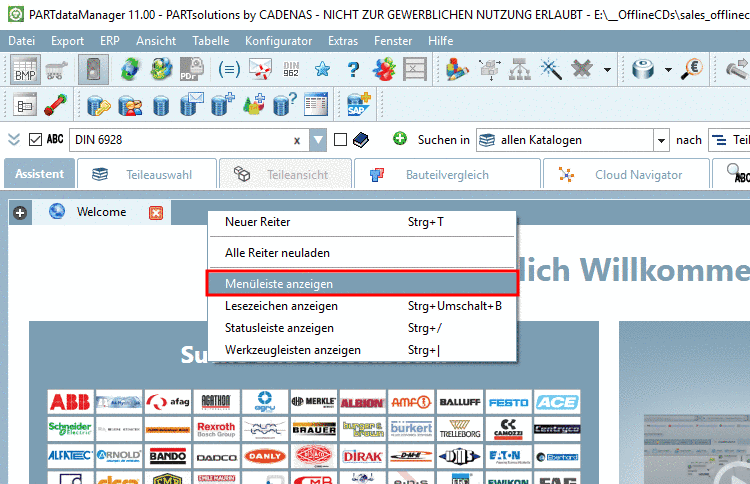
Task: Choose 'Neuer Reiter' from context menu
Action: pyautogui.click(x=362, y=222)
